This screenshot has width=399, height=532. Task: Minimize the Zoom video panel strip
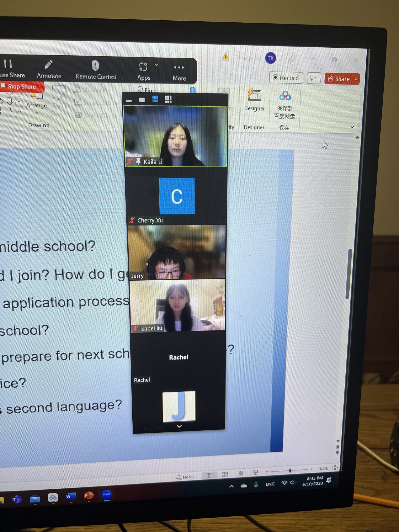129,101
